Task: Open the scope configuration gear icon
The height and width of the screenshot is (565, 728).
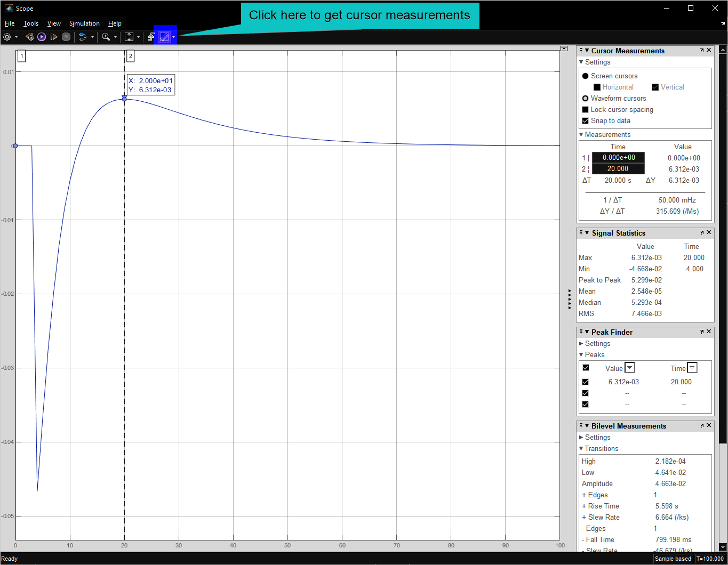Action: click(x=7, y=37)
